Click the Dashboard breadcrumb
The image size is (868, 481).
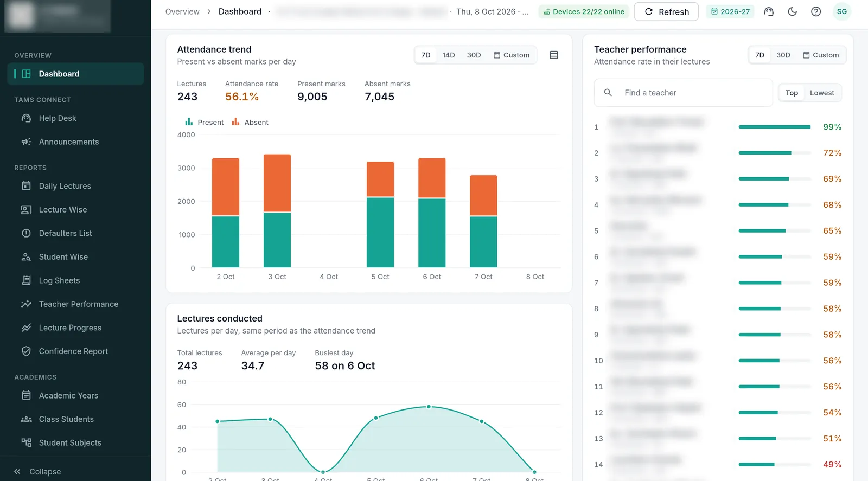coord(240,11)
